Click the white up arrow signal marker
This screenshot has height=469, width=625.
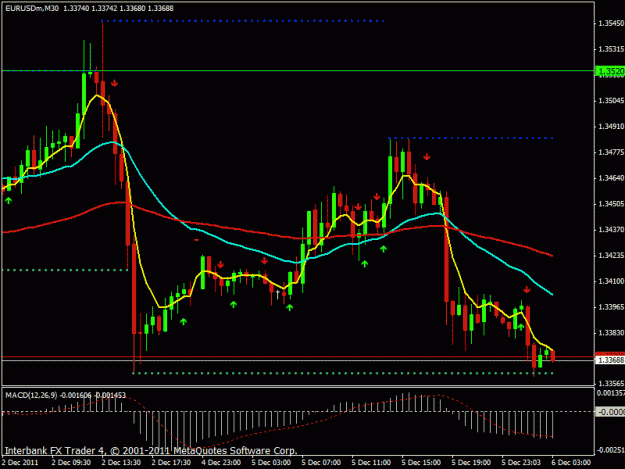point(278,295)
